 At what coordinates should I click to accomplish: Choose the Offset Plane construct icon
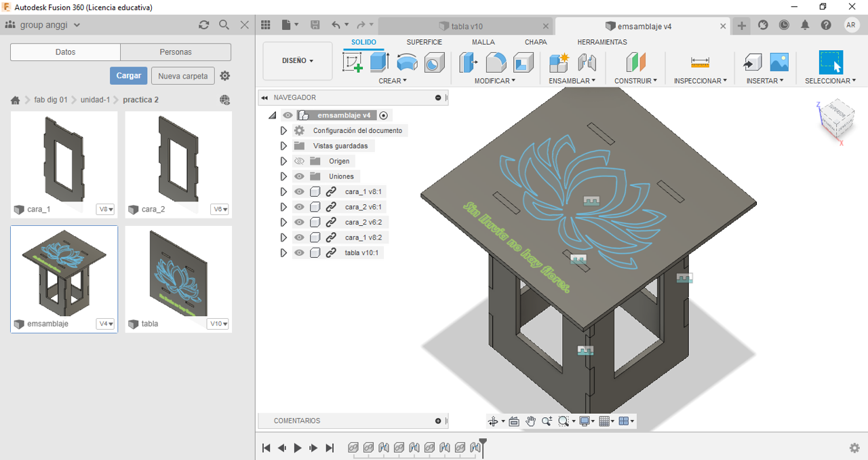636,62
